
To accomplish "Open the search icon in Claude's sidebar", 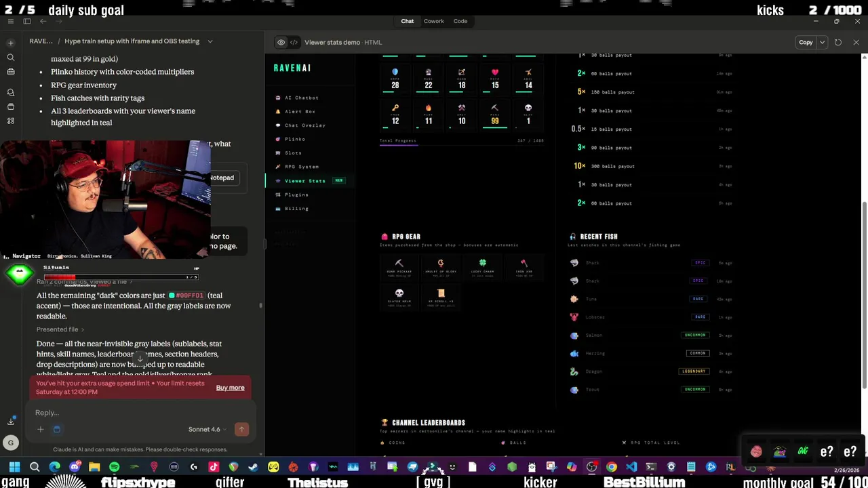I will pyautogui.click(x=10, y=58).
